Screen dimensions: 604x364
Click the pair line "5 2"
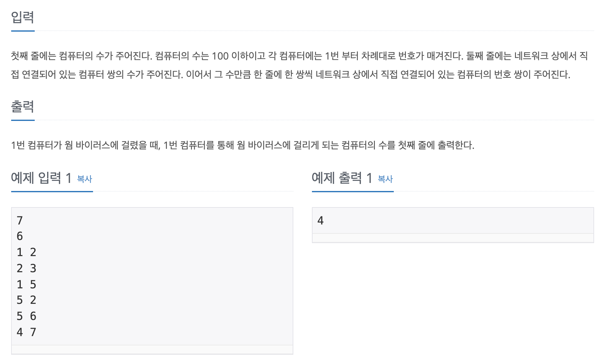(26, 300)
